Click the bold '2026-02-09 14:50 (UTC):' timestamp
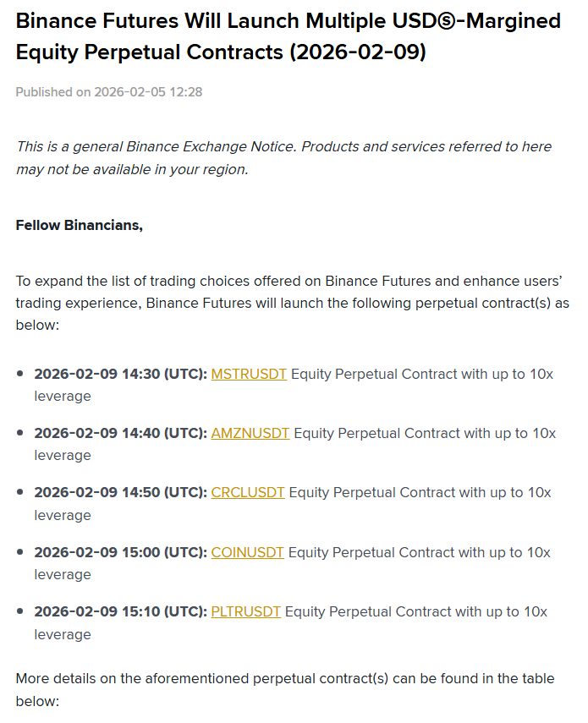 click(x=121, y=492)
